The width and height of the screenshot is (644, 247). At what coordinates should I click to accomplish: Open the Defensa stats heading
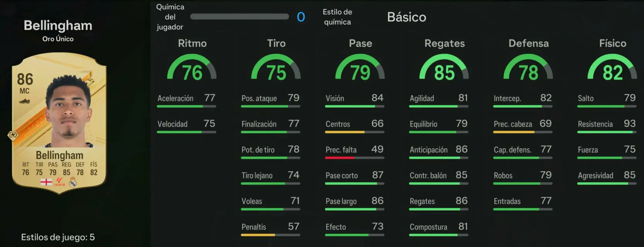tap(528, 43)
